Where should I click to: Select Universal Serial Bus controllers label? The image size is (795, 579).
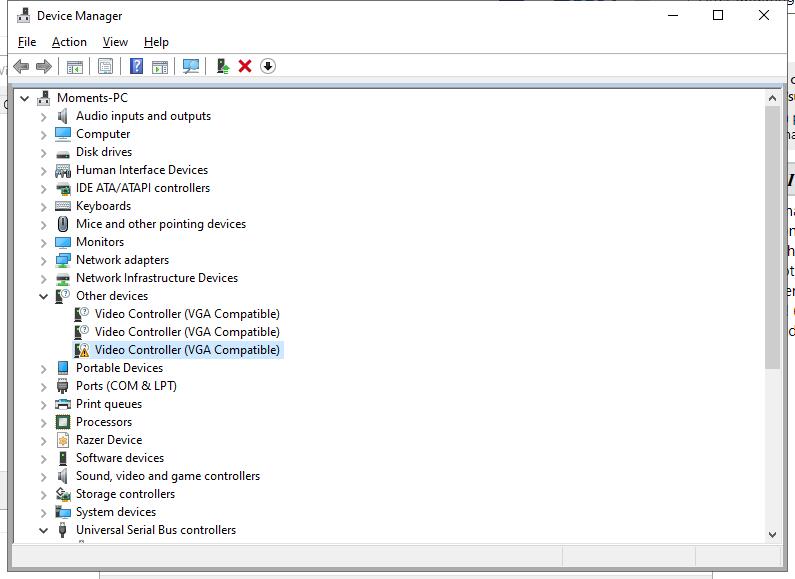[x=156, y=530]
